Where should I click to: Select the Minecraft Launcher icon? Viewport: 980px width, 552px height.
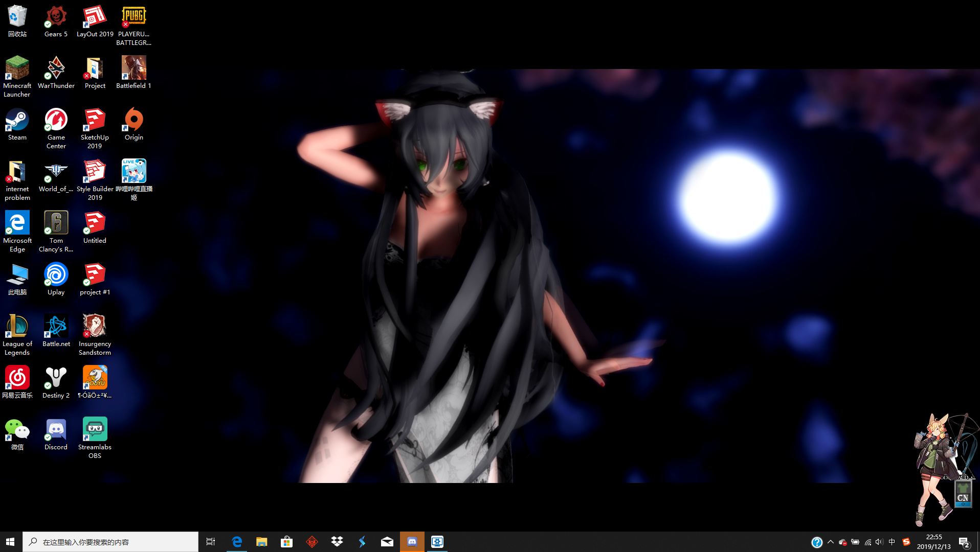pos(17,77)
